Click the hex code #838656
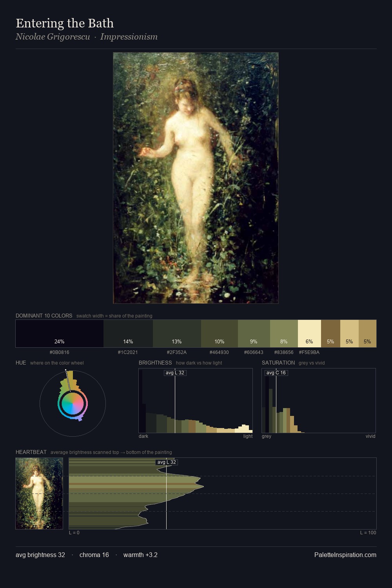 click(284, 352)
